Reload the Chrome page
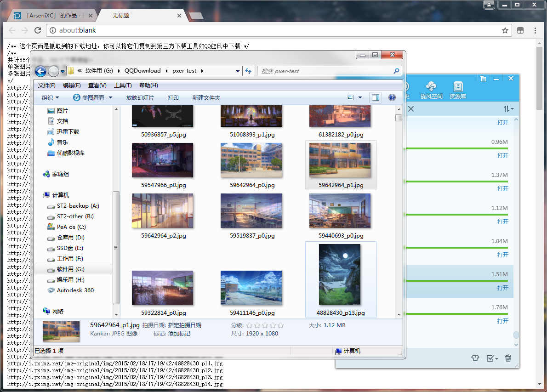Screen dimensions: 547x392 pos(38,30)
